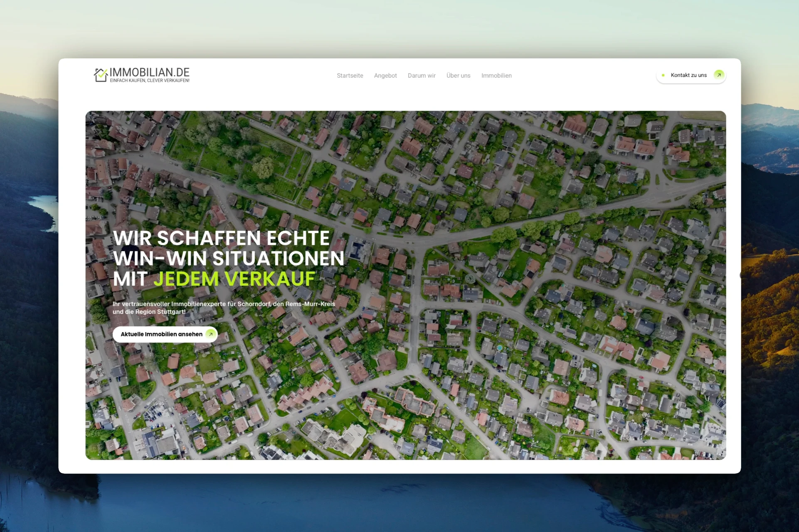Click empty white header area beside navigation

(582, 76)
